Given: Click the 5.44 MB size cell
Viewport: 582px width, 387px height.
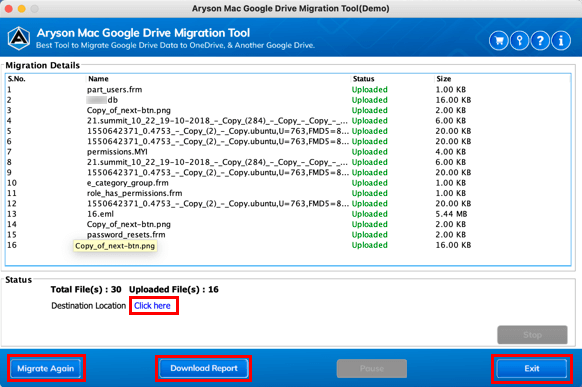Looking at the screenshot, I should point(451,214).
